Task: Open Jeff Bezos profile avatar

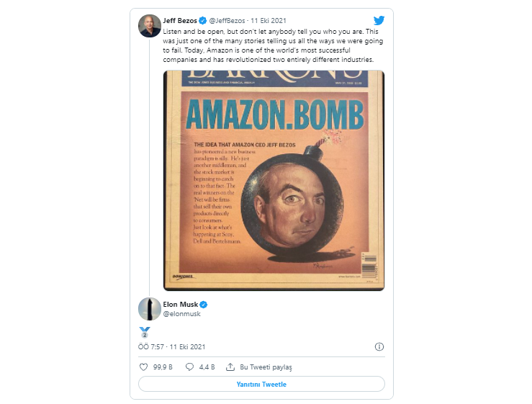Action: [x=150, y=26]
